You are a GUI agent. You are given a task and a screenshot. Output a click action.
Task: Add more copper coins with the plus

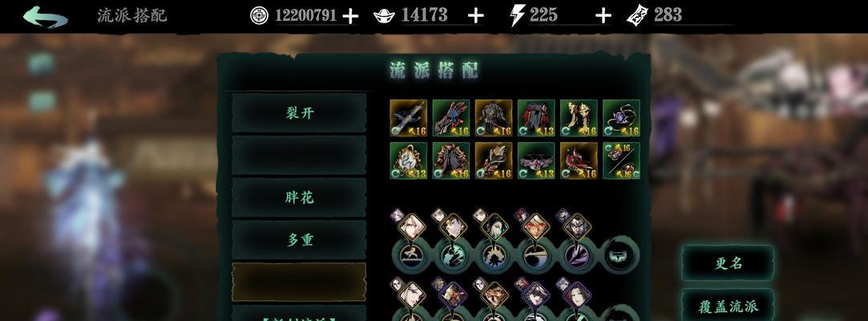350,16
